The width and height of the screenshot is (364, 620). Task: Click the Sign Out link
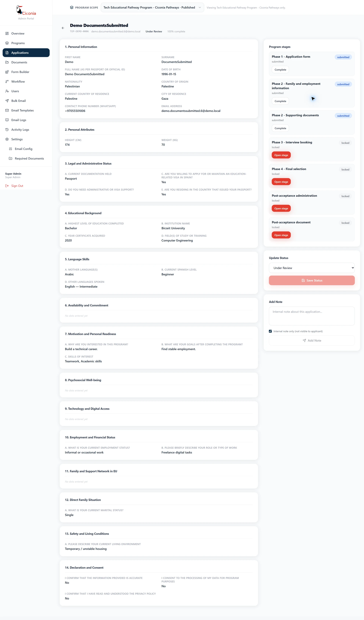[x=17, y=186]
